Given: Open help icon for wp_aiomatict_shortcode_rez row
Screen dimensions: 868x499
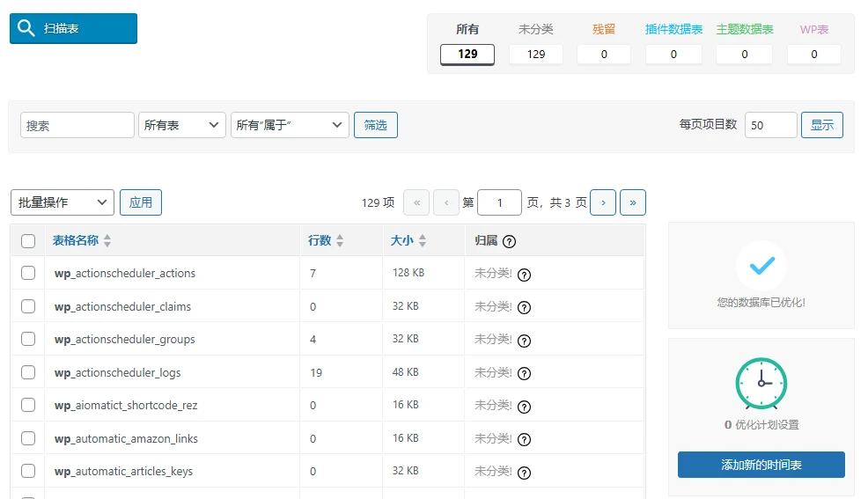Looking at the screenshot, I should [x=524, y=407].
